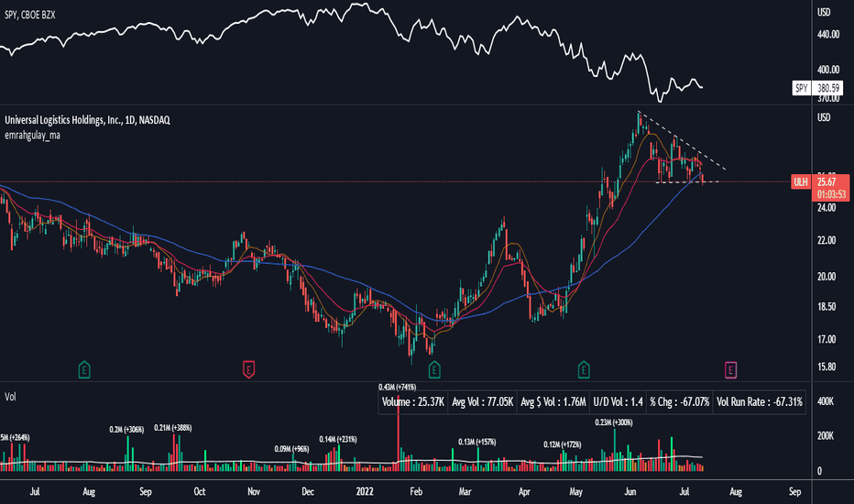The height and width of the screenshot is (504, 854).
Task: Click the 0.2M (+306%) volume label
Action: point(126,430)
